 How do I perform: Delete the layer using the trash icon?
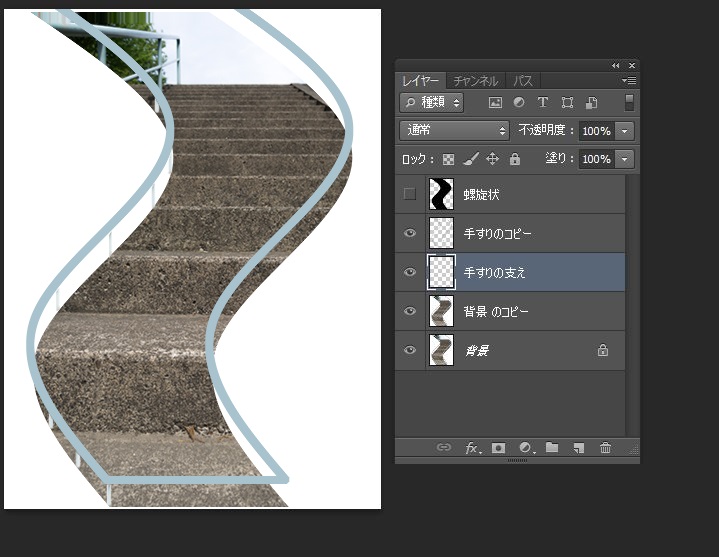click(x=605, y=448)
